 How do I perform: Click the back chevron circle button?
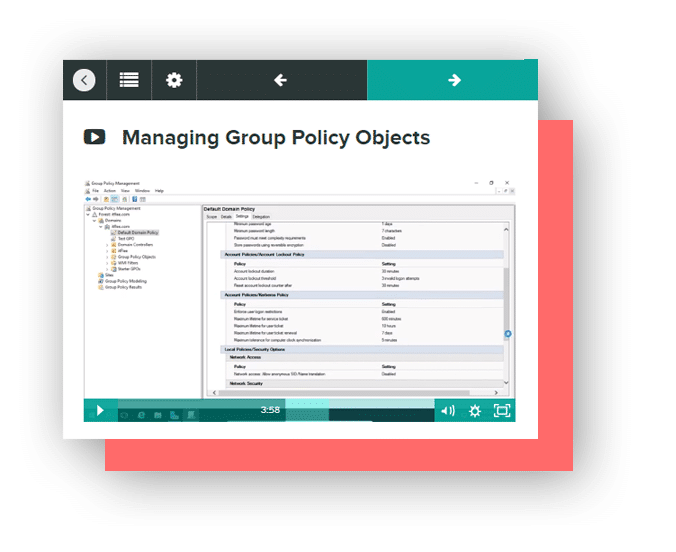coord(84,80)
